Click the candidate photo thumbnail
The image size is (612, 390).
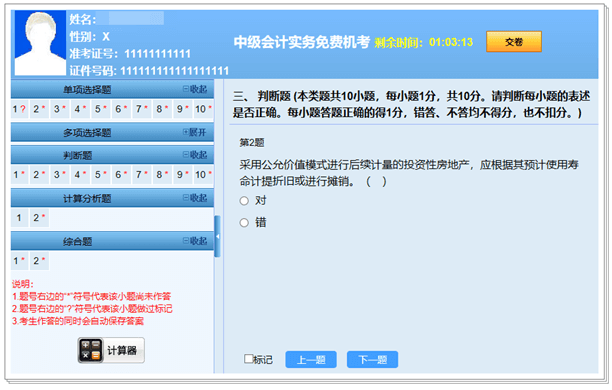[40, 43]
